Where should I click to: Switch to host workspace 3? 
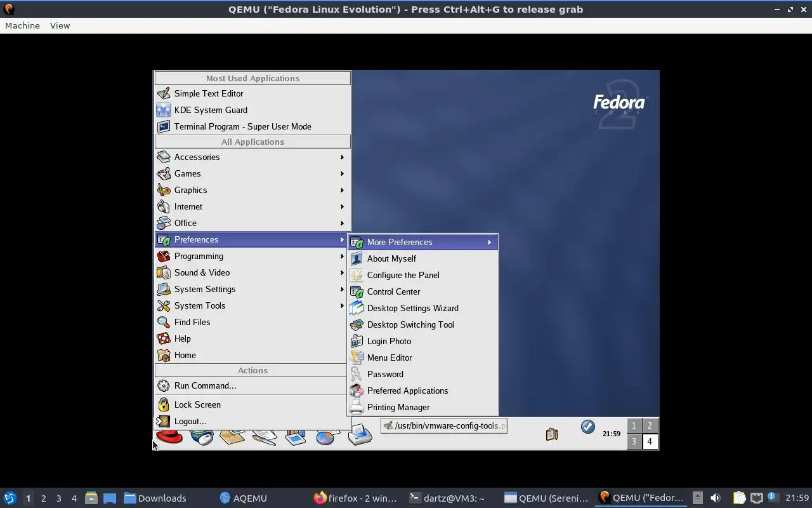(58, 498)
